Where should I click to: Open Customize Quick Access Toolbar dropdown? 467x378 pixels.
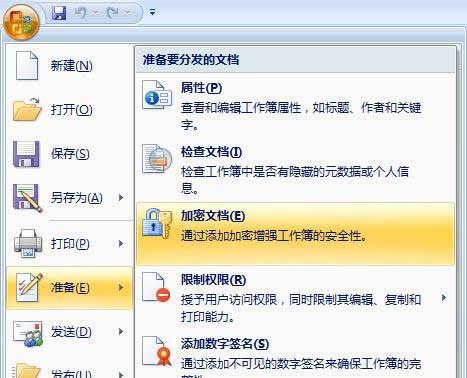coord(152,12)
